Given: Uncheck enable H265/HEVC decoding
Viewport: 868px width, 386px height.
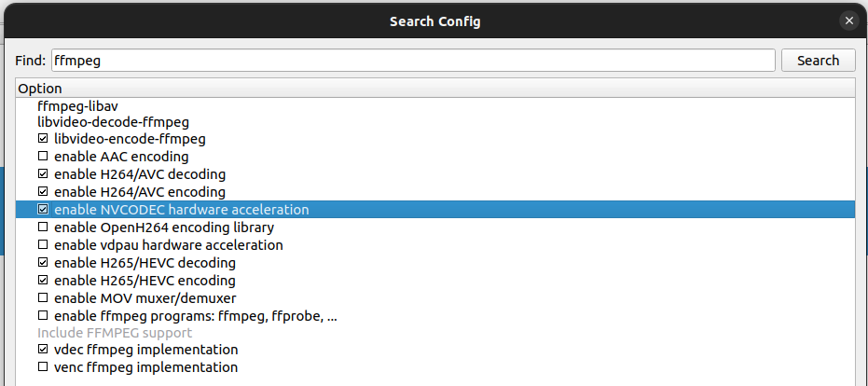Looking at the screenshot, I should (x=43, y=263).
